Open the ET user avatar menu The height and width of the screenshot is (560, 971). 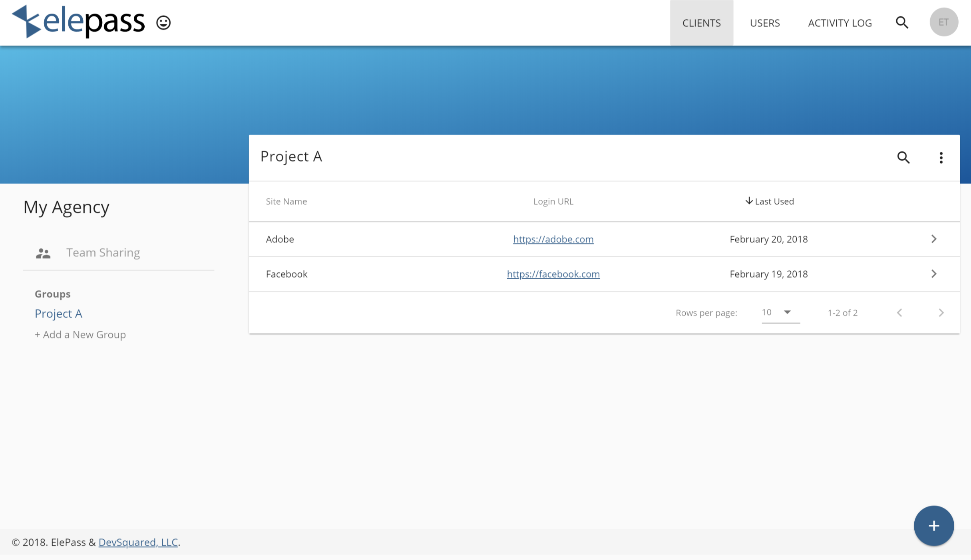tap(943, 22)
